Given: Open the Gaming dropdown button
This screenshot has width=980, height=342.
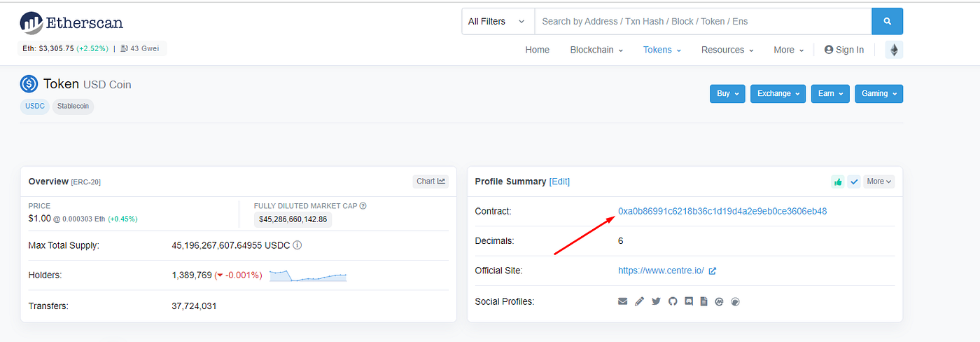Looking at the screenshot, I should pyautogui.click(x=878, y=94).
